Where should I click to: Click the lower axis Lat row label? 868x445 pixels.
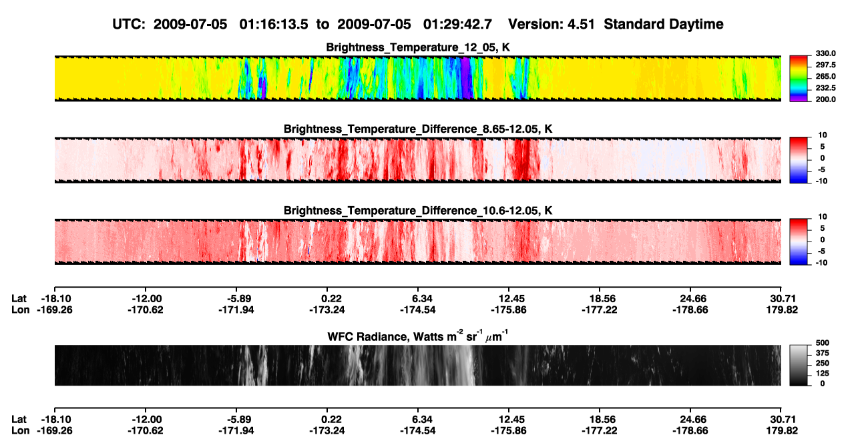19,420
